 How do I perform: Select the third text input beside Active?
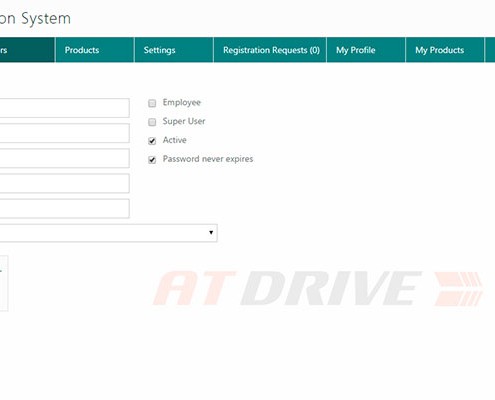(64, 158)
